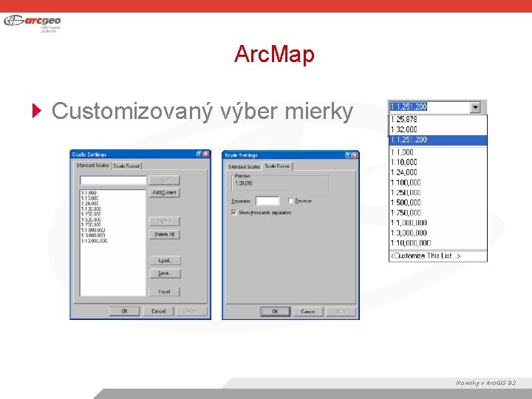Toggle the Reverse checkbox
This screenshot has width=532, height=399.
[x=290, y=201]
